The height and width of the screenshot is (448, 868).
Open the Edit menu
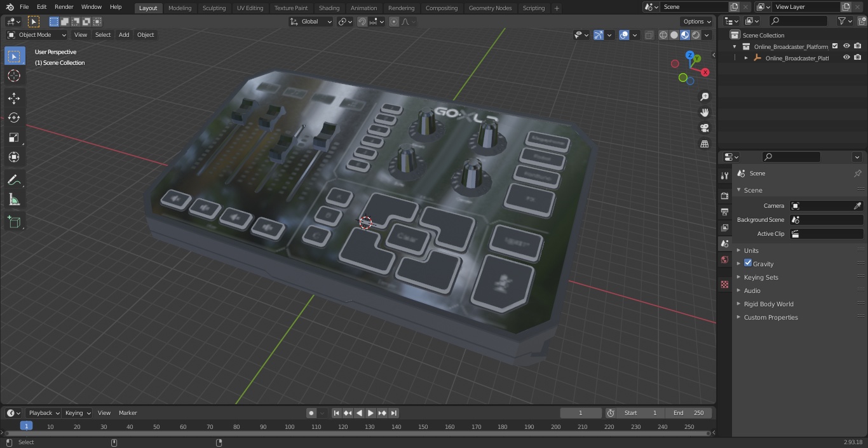41,7
